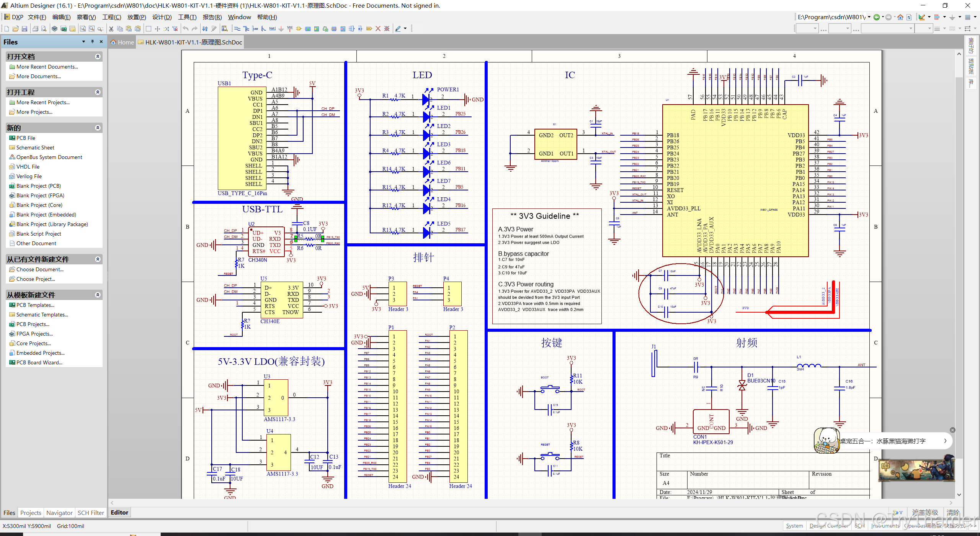Click the home navigation icon
This screenshot has height=536, width=980.
pyautogui.click(x=900, y=17)
